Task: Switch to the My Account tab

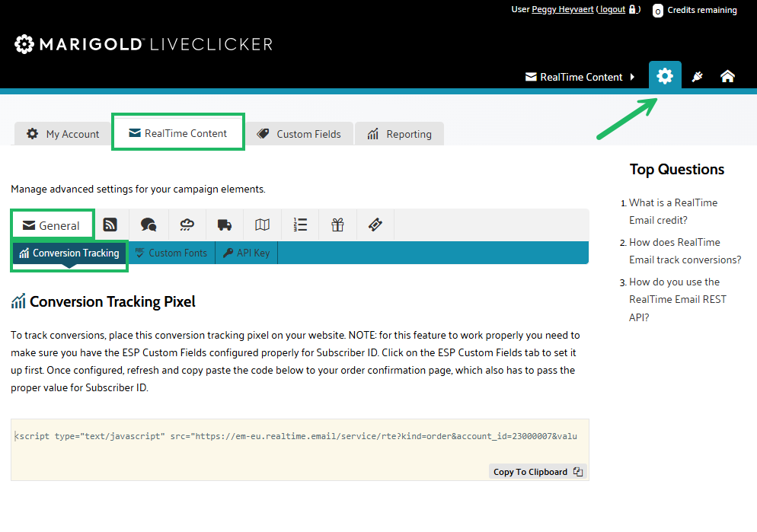Action: point(63,134)
